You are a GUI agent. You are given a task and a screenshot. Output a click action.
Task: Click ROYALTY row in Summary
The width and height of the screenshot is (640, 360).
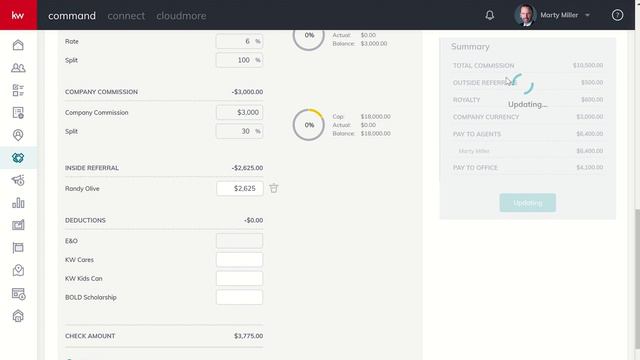[x=527, y=100]
